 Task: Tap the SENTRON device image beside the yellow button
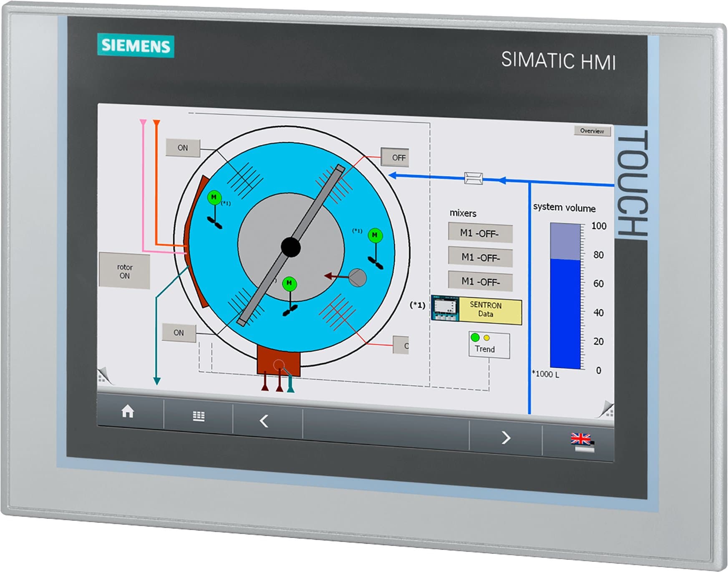pos(445,309)
